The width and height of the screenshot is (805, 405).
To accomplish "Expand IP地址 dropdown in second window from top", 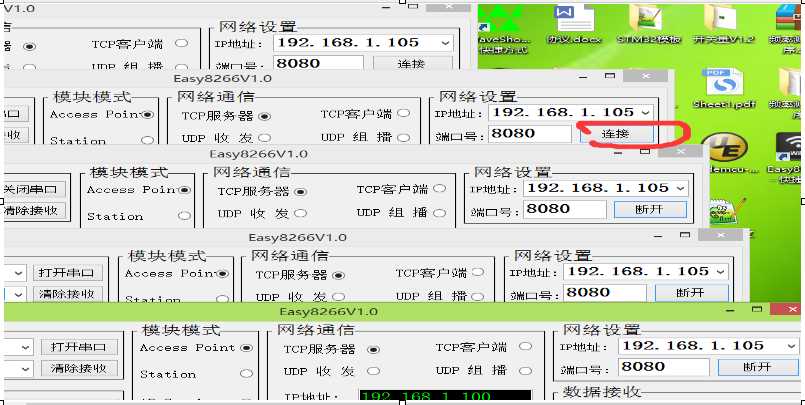I will coord(645,112).
